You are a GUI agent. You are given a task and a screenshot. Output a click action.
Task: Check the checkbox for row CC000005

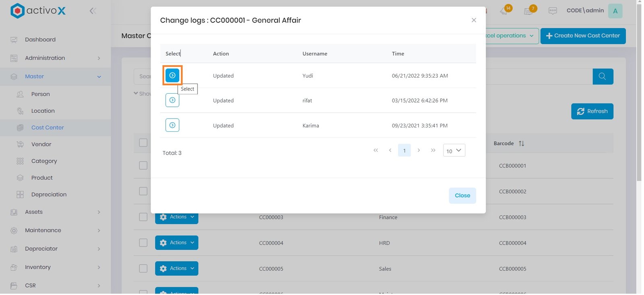[143, 268]
